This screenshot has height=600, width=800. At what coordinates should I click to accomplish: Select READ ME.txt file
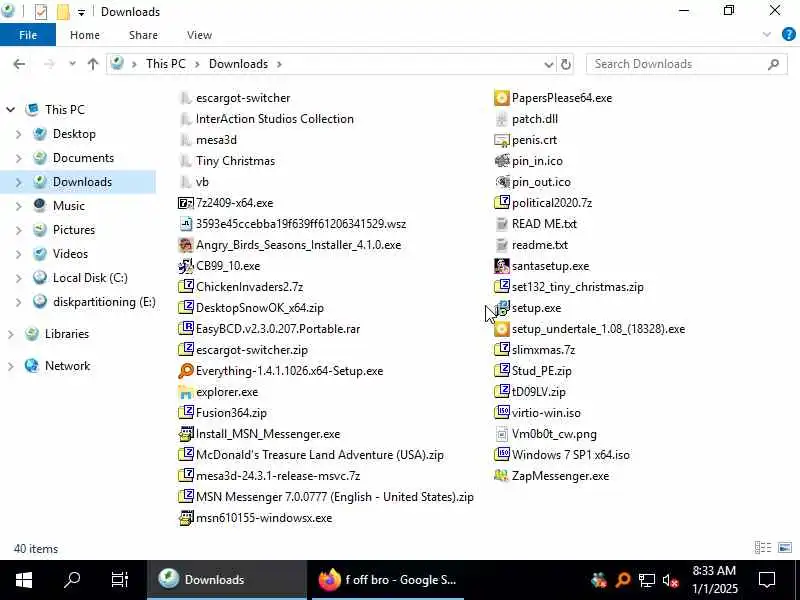(x=544, y=224)
